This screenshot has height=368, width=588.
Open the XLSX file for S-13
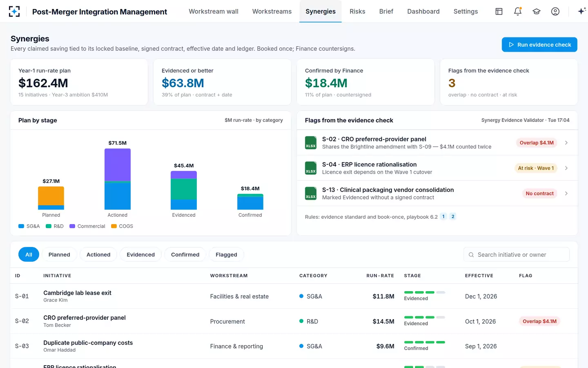tap(311, 193)
